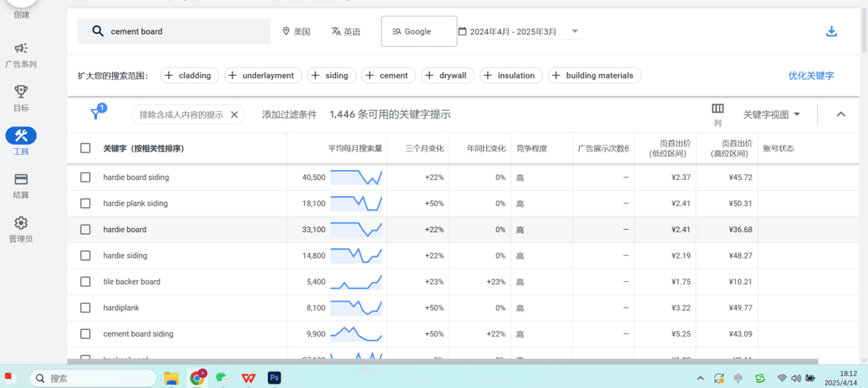868x388 pixels.
Task: Sort by 平均每月搜索量 column header
Action: point(356,148)
